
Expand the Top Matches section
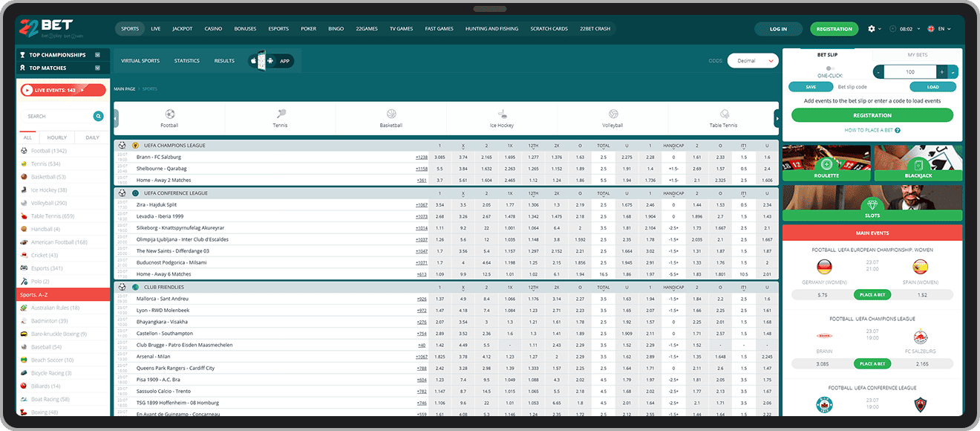[x=98, y=68]
